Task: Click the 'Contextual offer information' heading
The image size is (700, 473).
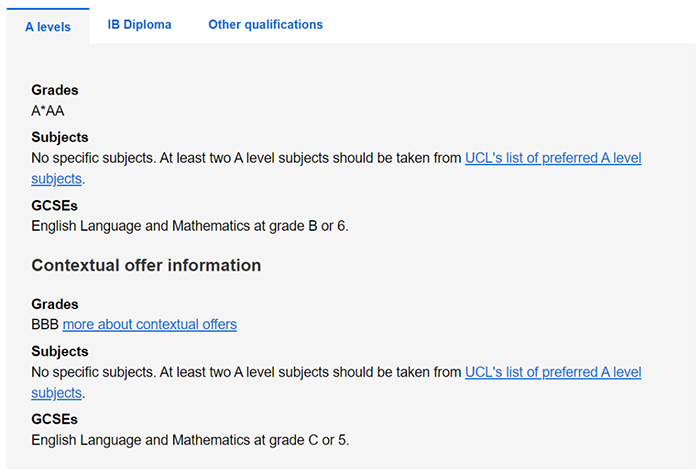Action: [x=146, y=266]
